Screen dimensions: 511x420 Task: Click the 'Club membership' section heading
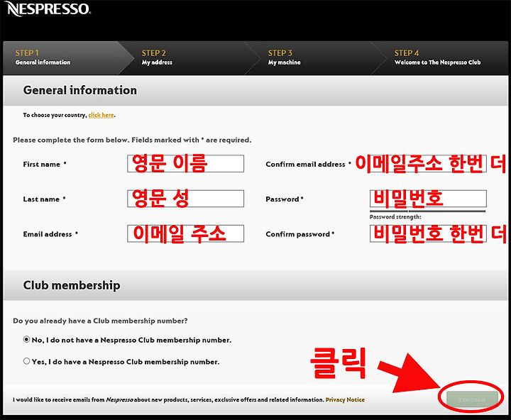72,285
